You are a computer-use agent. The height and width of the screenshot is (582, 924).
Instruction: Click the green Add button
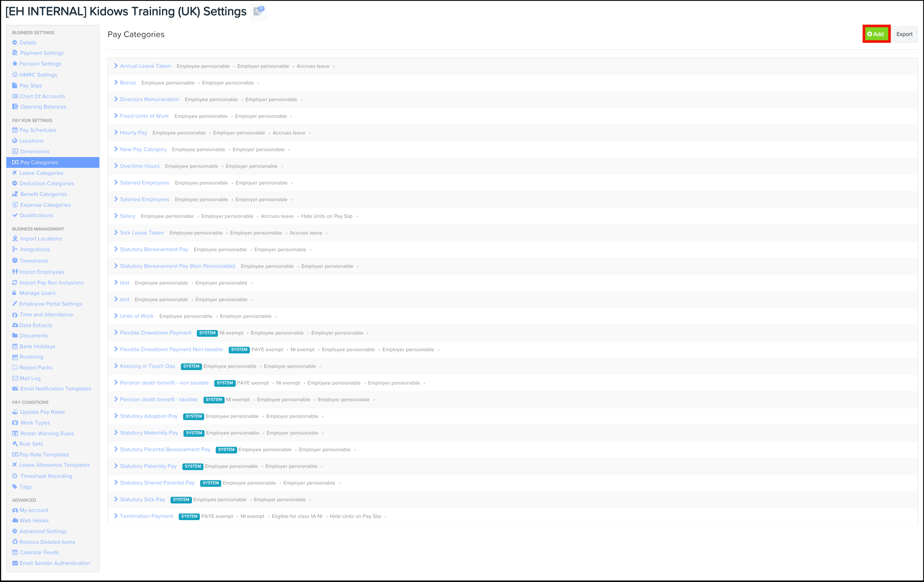pyautogui.click(x=876, y=34)
